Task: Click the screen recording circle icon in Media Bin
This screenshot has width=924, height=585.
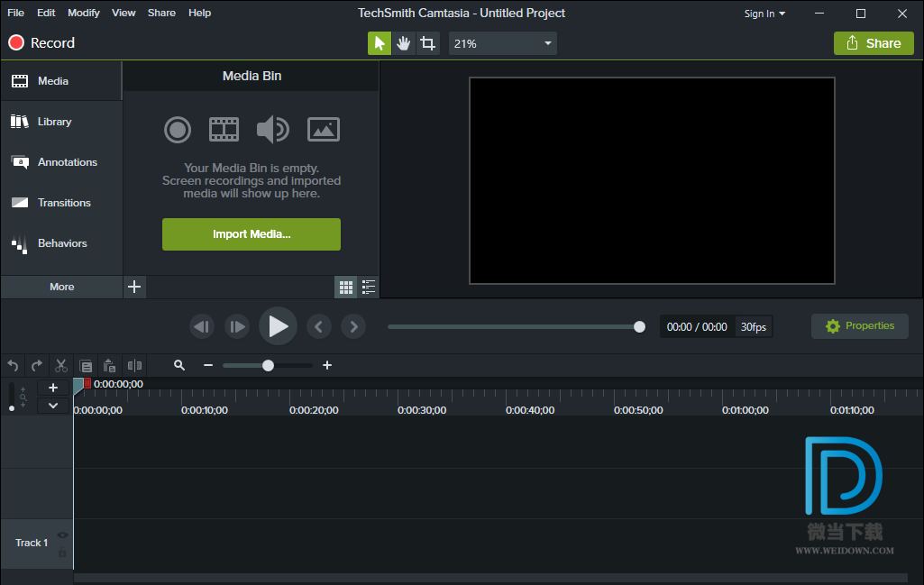Action: tap(178, 130)
